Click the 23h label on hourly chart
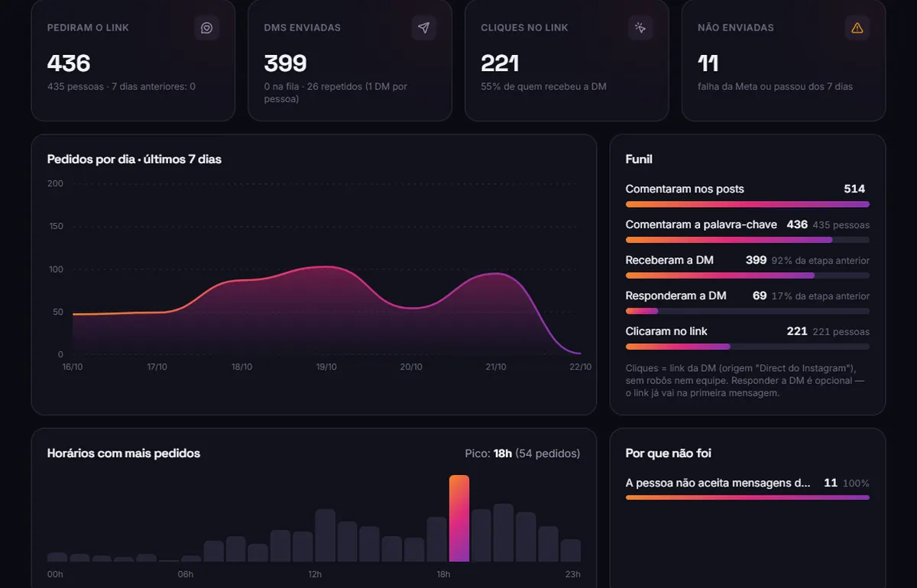The width and height of the screenshot is (917, 588). pyautogui.click(x=572, y=575)
